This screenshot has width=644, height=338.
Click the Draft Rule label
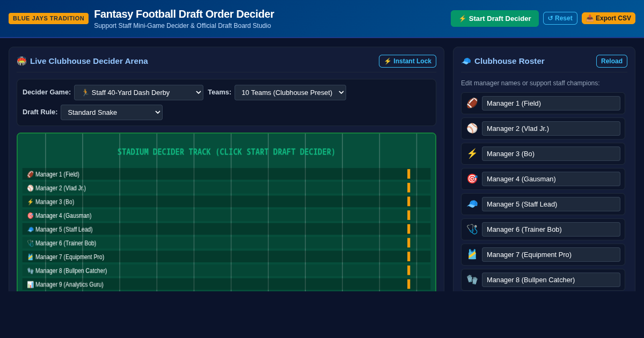pyautogui.click(x=40, y=112)
